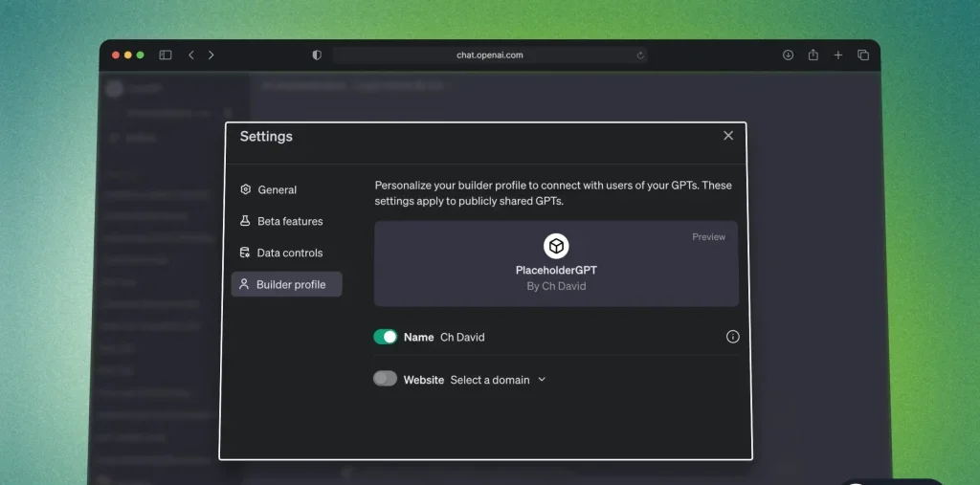The image size is (980, 485).
Task: Show the tab overview icon
Action: (863, 55)
